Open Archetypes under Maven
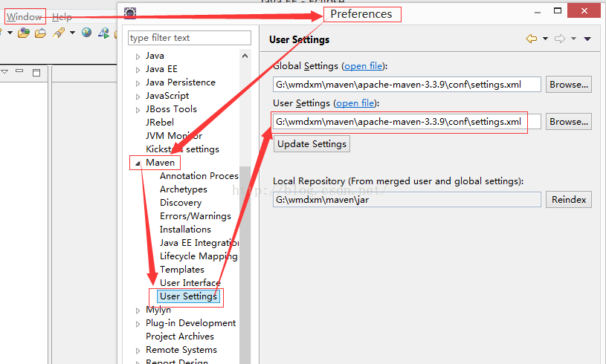The height and width of the screenshot is (364, 606). point(184,189)
